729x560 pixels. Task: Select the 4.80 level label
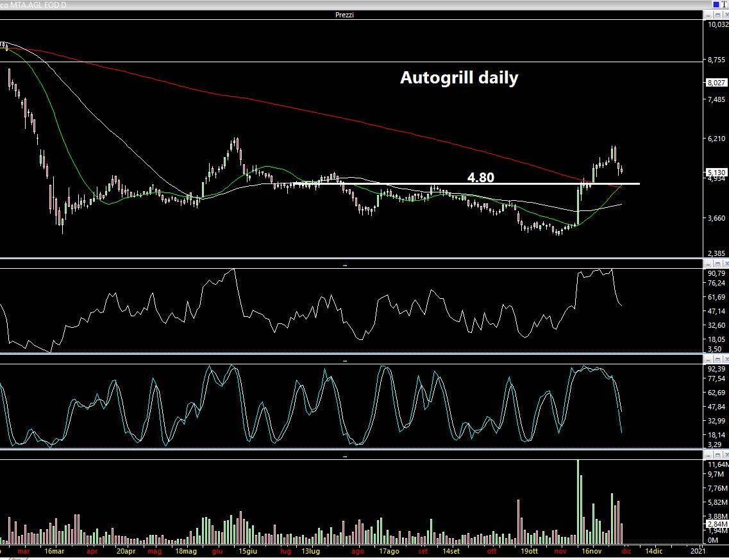(481, 177)
